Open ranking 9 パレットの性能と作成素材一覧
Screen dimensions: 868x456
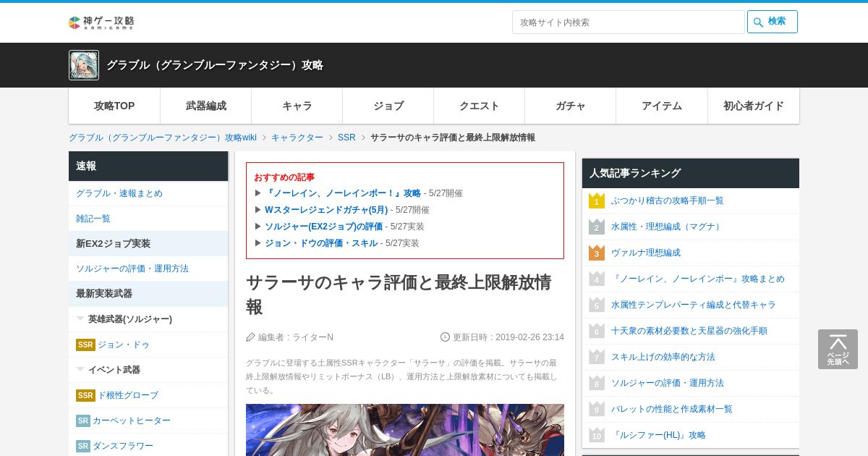672,409
